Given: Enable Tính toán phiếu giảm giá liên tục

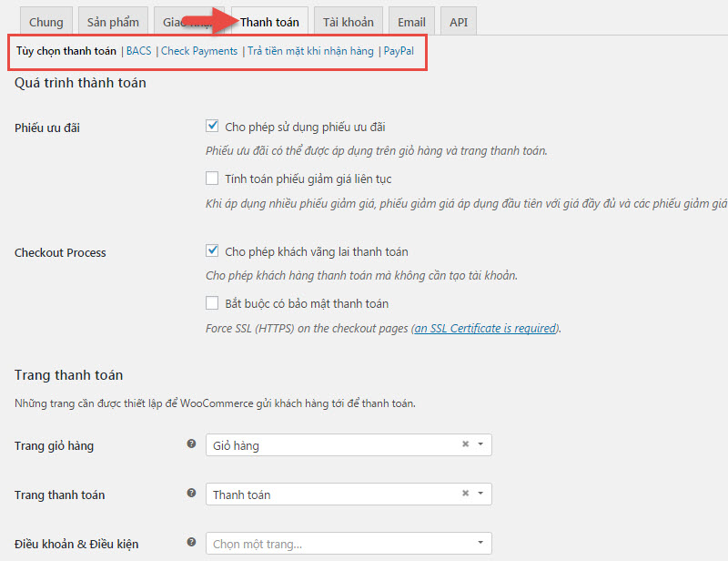Looking at the screenshot, I should (x=212, y=178).
